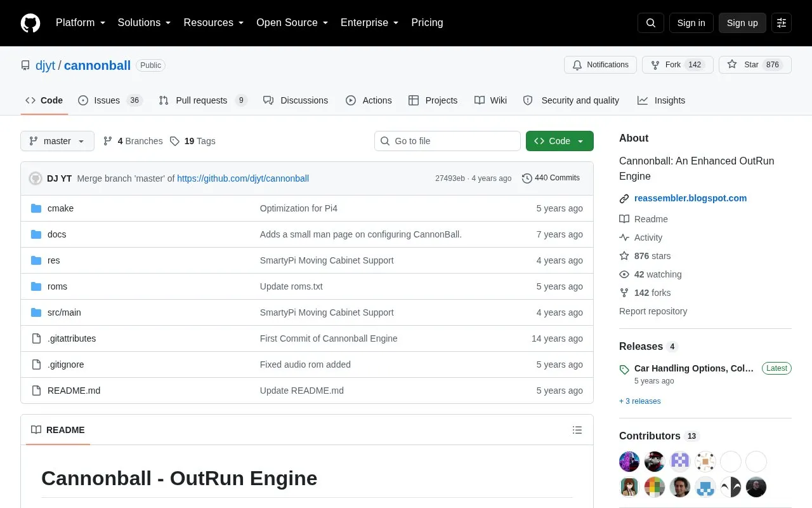Expand the master branch selector
The height and width of the screenshot is (508, 812).
point(57,141)
